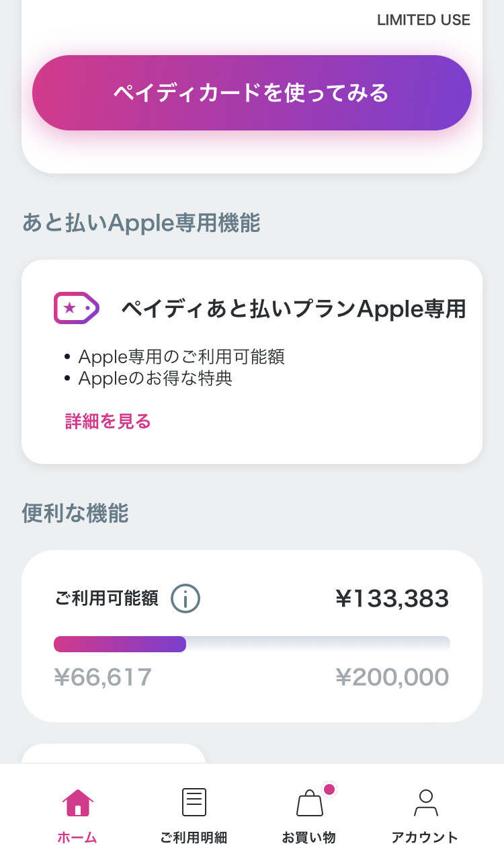Open the ペイディあと払いプランApple専用 card title

pos(293,309)
